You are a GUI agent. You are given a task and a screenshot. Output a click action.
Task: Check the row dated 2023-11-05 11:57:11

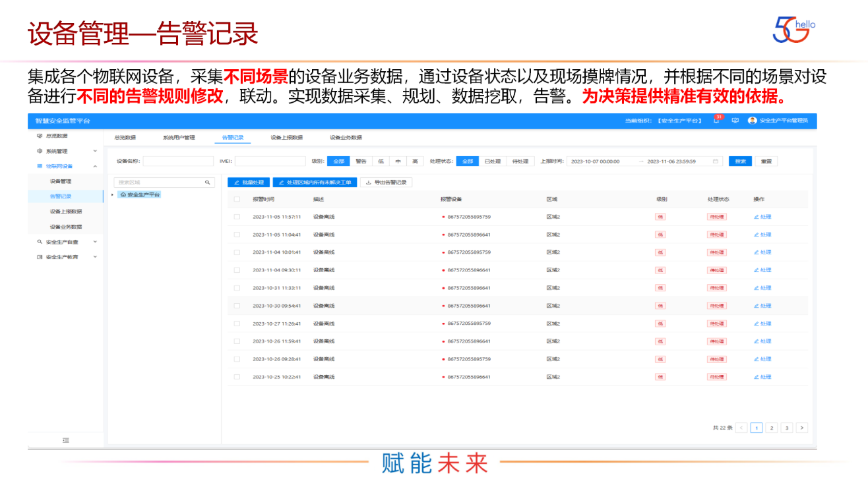tap(237, 217)
